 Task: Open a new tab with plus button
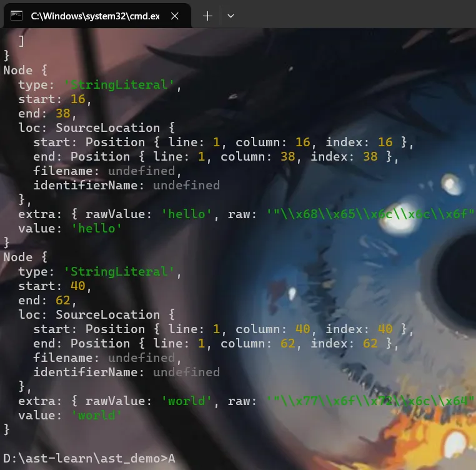(208, 16)
